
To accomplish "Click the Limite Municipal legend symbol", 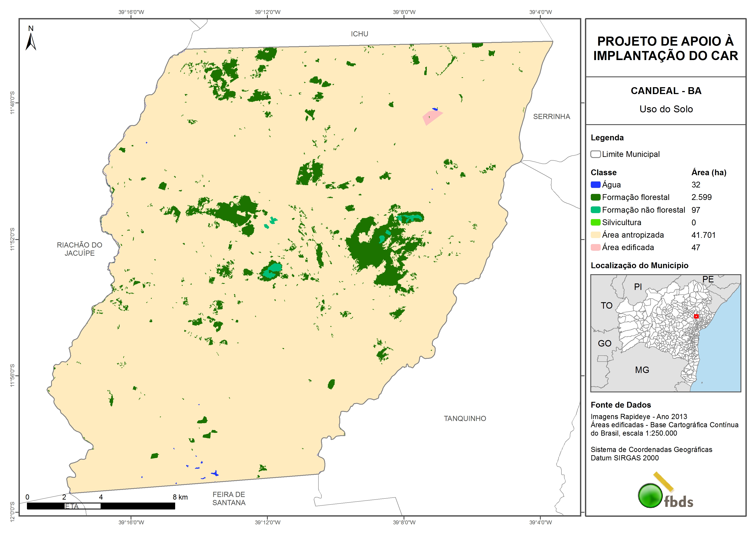I will 595,154.
